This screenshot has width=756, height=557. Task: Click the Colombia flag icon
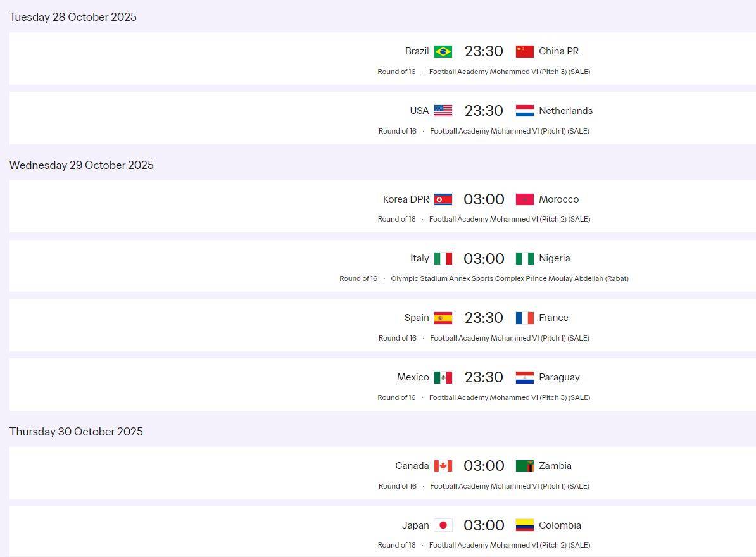[524, 525]
